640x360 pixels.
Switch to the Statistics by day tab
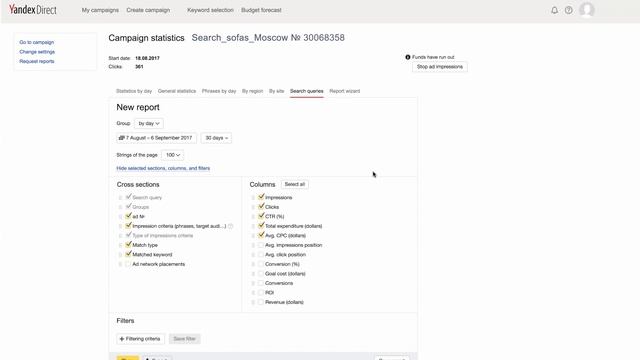(134, 91)
